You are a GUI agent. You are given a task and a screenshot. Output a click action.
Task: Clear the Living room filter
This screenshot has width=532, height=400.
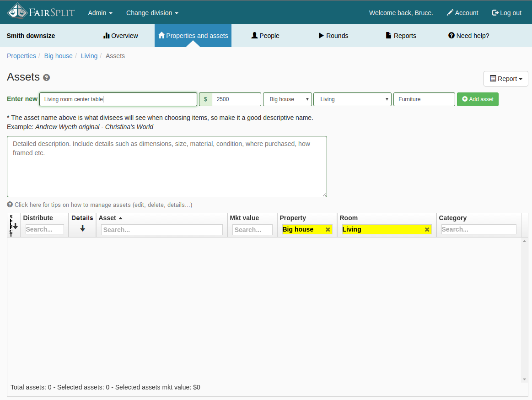(427, 230)
